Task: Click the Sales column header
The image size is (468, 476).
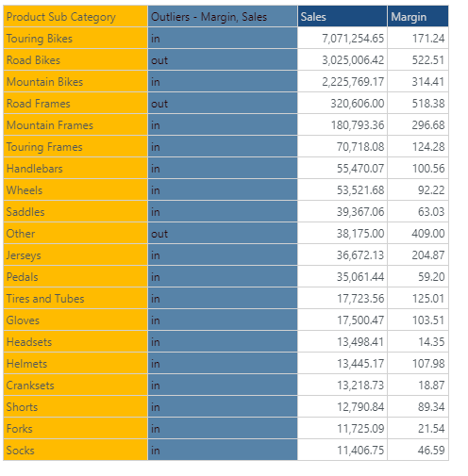Action: [x=343, y=16]
